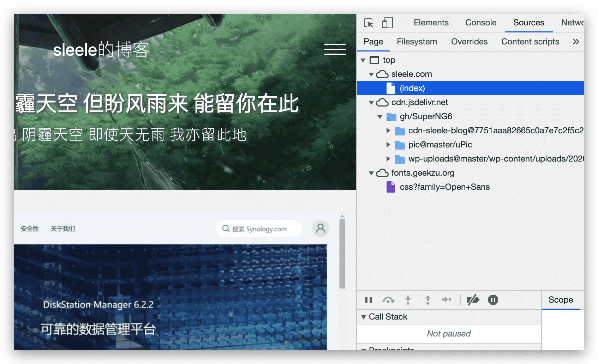
Task: Click the 'Not paused' status text
Action: (x=449, y=334)
